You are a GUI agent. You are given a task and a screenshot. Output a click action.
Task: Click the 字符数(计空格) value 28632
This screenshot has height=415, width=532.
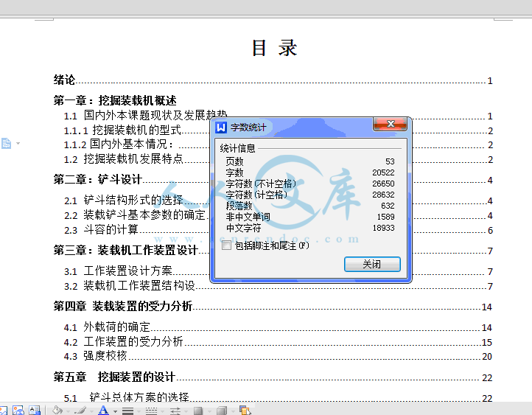click(x=383, y=195)
